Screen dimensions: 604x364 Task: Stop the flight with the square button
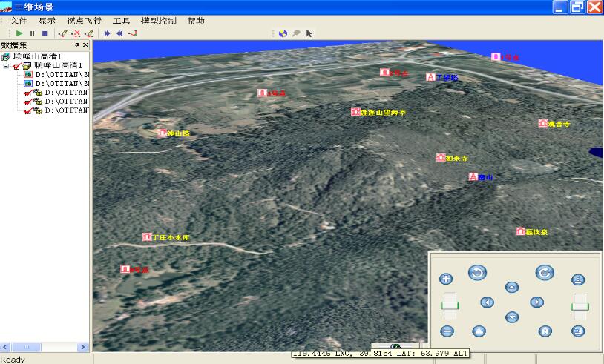45,33
